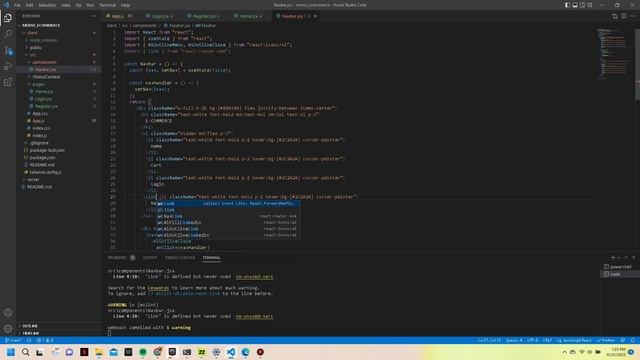Image resolution: width=640 pixels, height=360 pixels.
Task: Click Ln/Col cursor position in status bar
Action: (489, 340)
